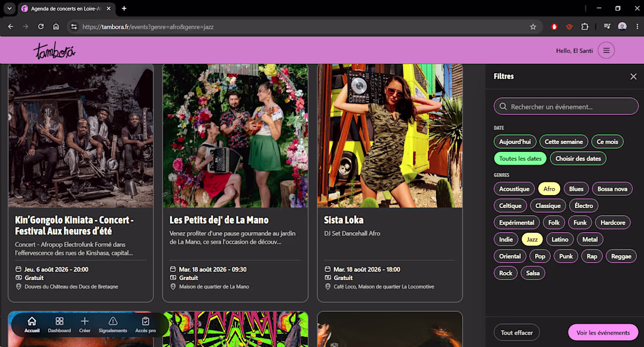Go to Accueil in bottom navigation
Viewport: 644px width, 347px height.
click(32, 324)
